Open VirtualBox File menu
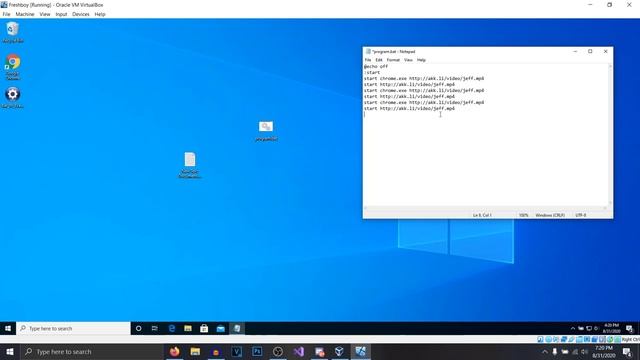 tap(7, 14)
